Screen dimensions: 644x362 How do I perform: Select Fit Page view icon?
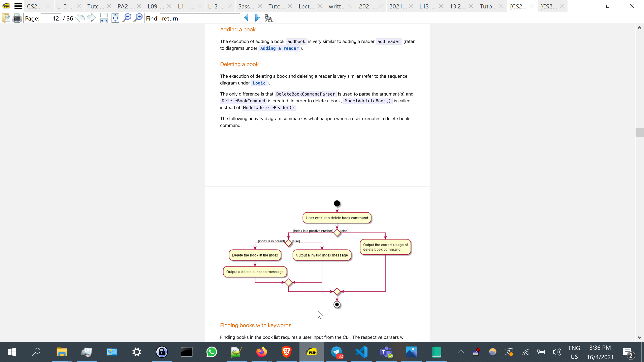point(115,18)
